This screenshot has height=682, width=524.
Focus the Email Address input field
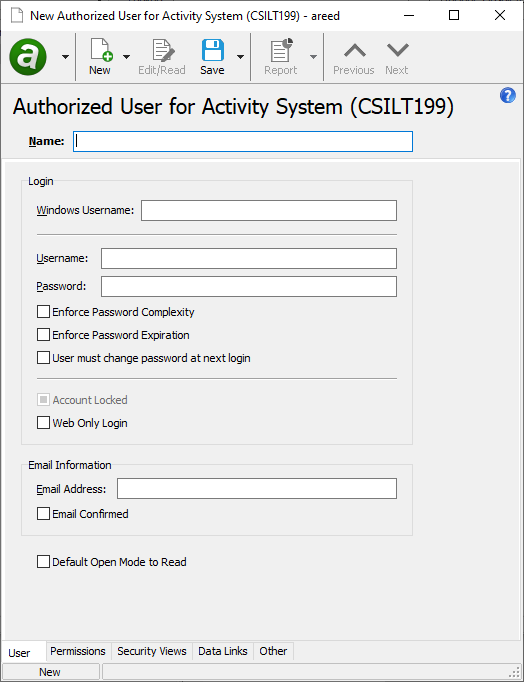(257, 488)
